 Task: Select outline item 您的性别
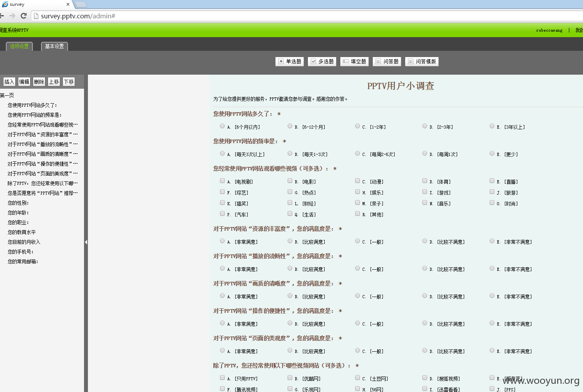point(18,203)
